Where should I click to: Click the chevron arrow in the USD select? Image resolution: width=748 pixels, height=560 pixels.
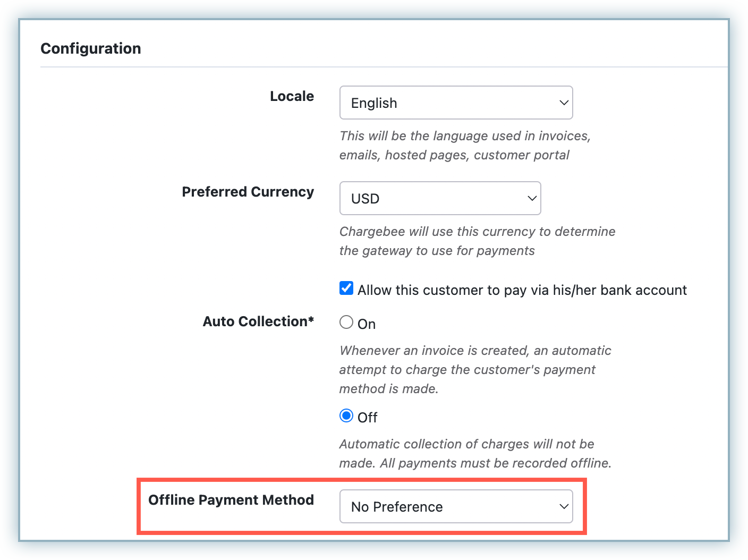(x=532, y=198)
